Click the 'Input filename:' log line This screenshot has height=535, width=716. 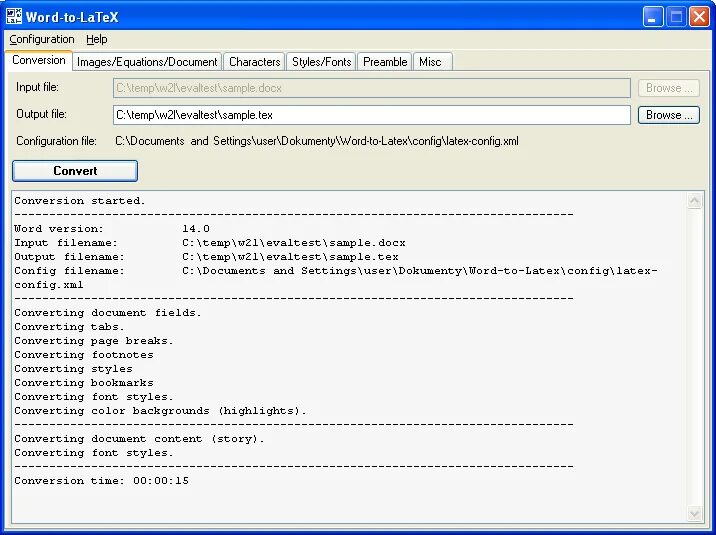point(210,243)
